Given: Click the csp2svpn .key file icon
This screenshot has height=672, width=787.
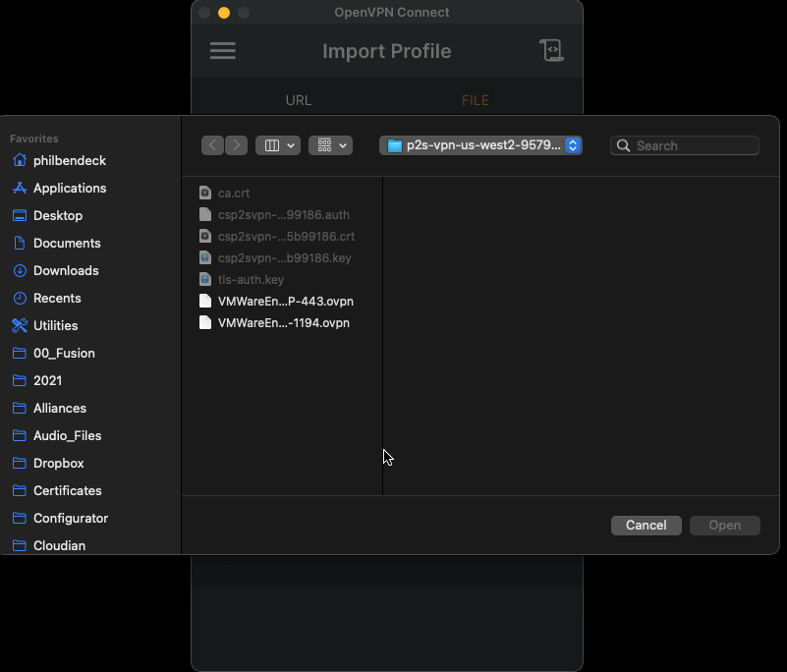Looking at the screenshot, I should click(x=204, y=257).
